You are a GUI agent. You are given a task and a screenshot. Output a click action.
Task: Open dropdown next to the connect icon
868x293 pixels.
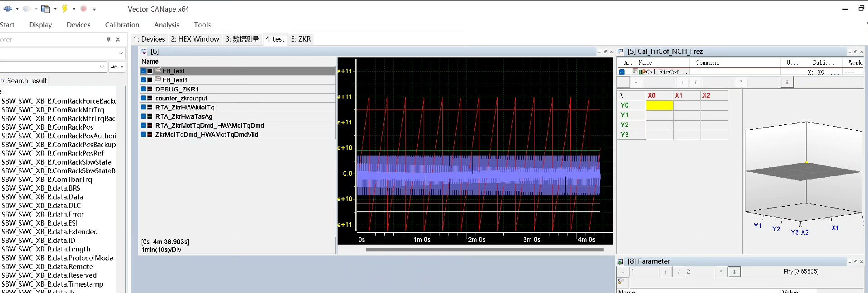coord(17,9)
